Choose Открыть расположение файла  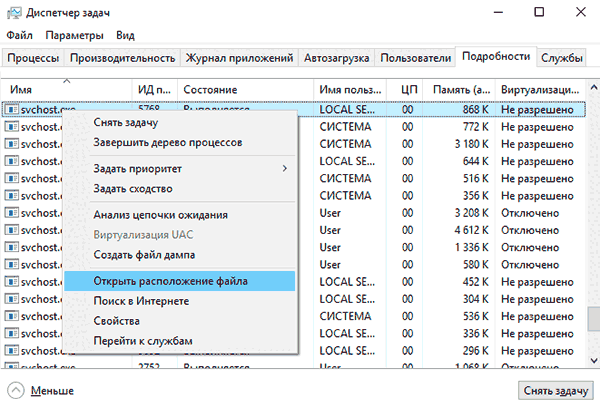[180, 281]
